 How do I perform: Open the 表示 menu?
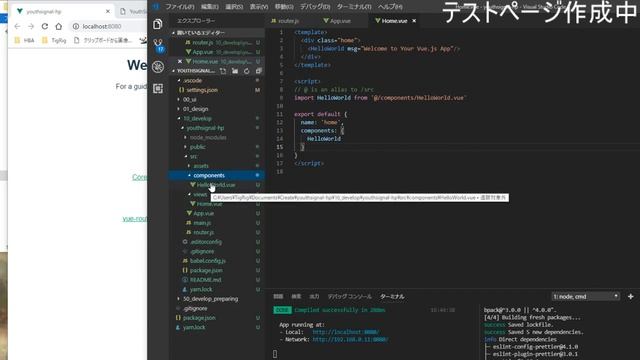[x=259, y=7]
